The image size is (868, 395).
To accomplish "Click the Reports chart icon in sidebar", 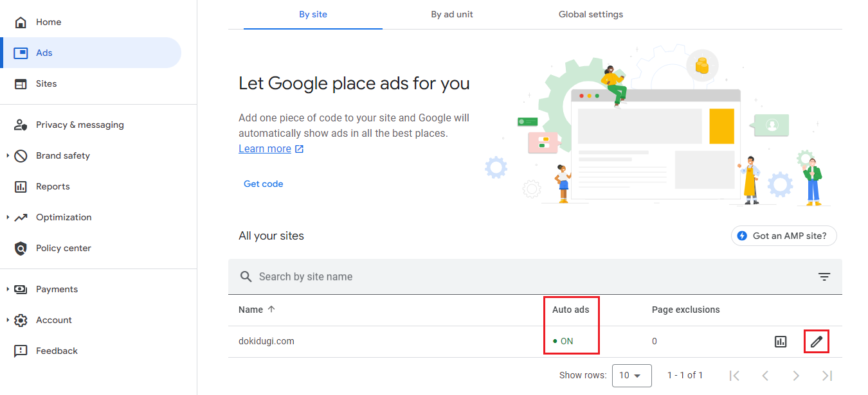I will click(x=21, y=187).
